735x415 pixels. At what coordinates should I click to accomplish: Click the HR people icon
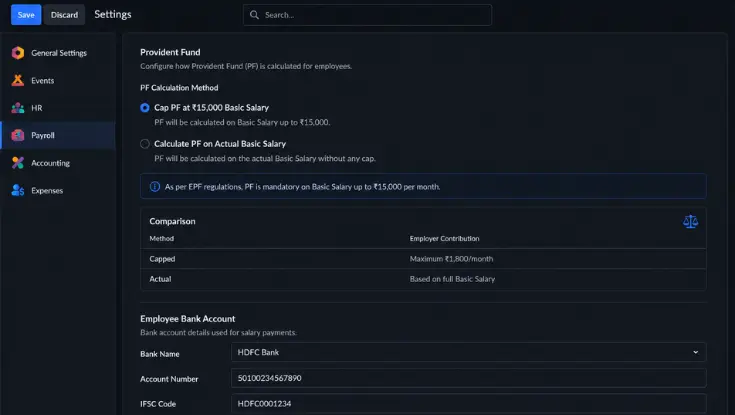click(18, 108)
